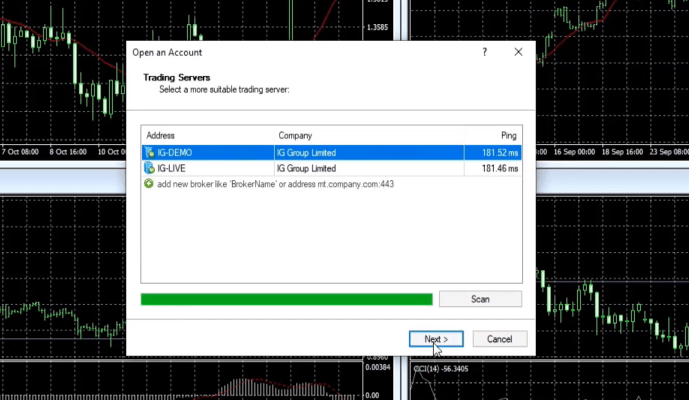689x400 pixels.
Task: Click the green plus add-broker icon
Action: [149, 184]
